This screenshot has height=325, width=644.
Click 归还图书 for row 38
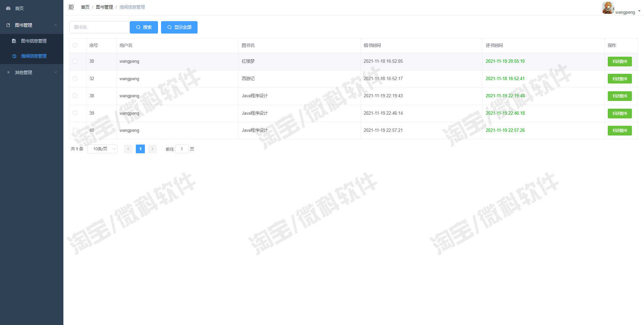coord(620,96)
